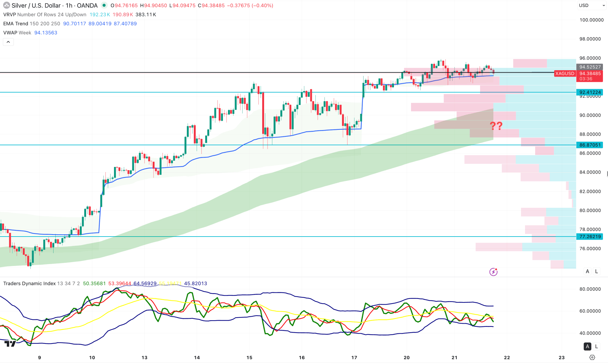The height and width of the screenshot is (364, 608).
Task: Toggle the L button on indicator pane scale
Action: pos(597,346)
